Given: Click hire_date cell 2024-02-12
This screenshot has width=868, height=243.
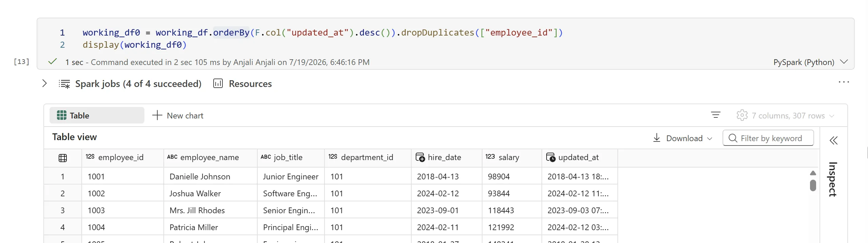Looking at the screenshot, I should pos(447,193).
